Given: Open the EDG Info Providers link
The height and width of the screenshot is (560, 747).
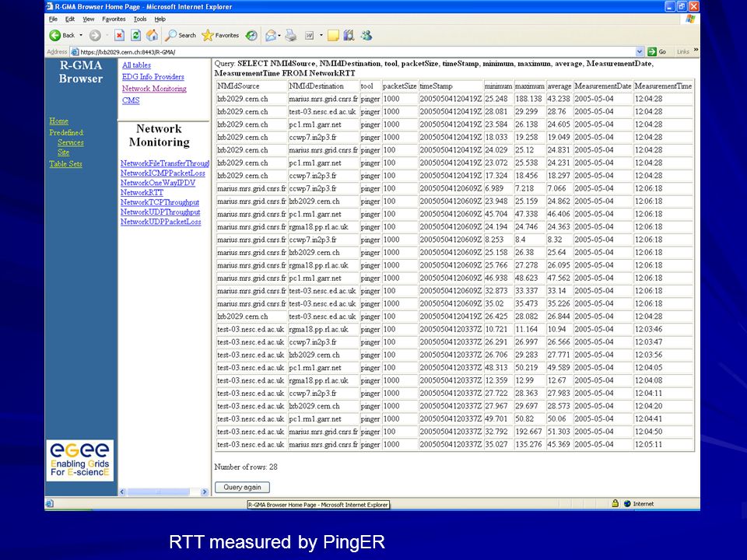Looking at the screenshot, I should [x=153, y=77].
